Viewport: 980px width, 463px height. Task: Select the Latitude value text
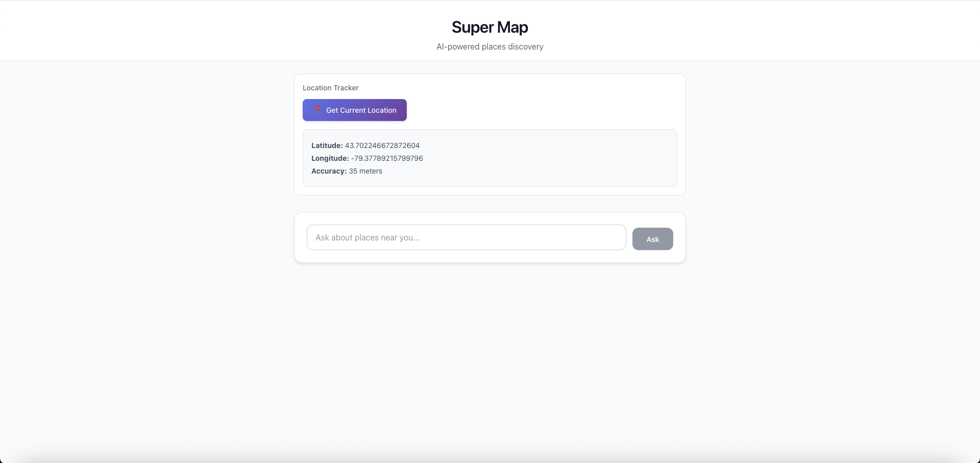pos(382,145)
